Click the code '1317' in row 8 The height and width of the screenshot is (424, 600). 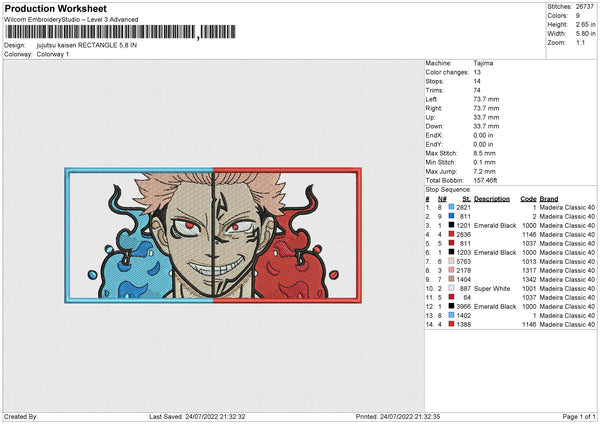pos(530,271)
